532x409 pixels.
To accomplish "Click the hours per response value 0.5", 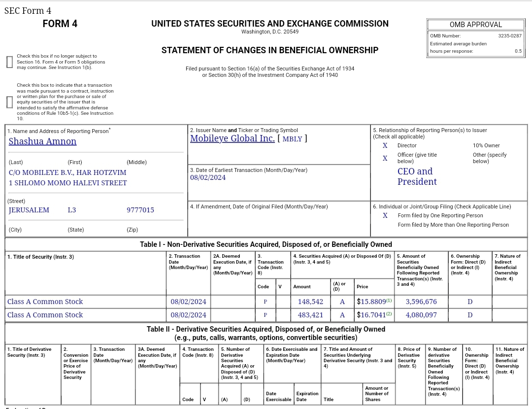I will pyautogui.click(x=518, y=51).
